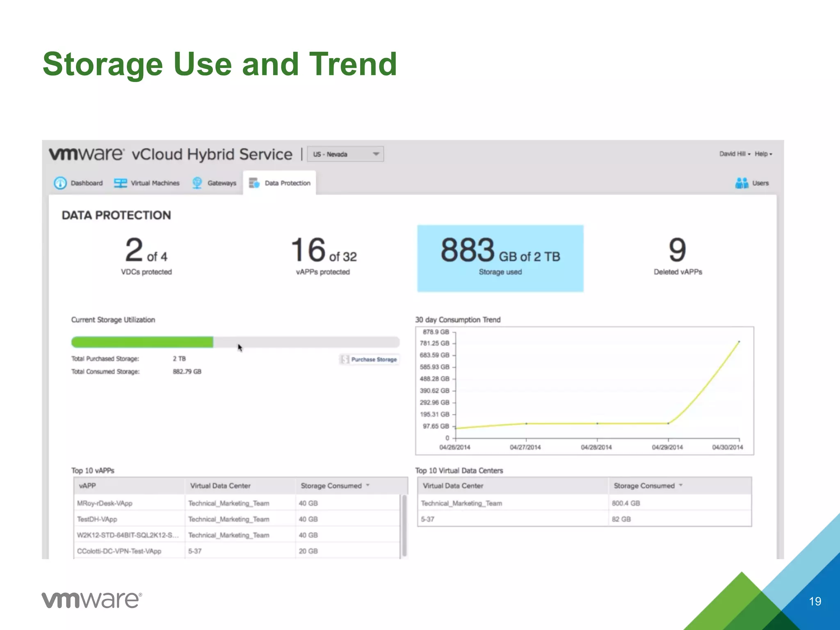Sort vAPPs table by Storage Consumed arrow
Screen dimensions: 840x630
[x=368, y=485]
